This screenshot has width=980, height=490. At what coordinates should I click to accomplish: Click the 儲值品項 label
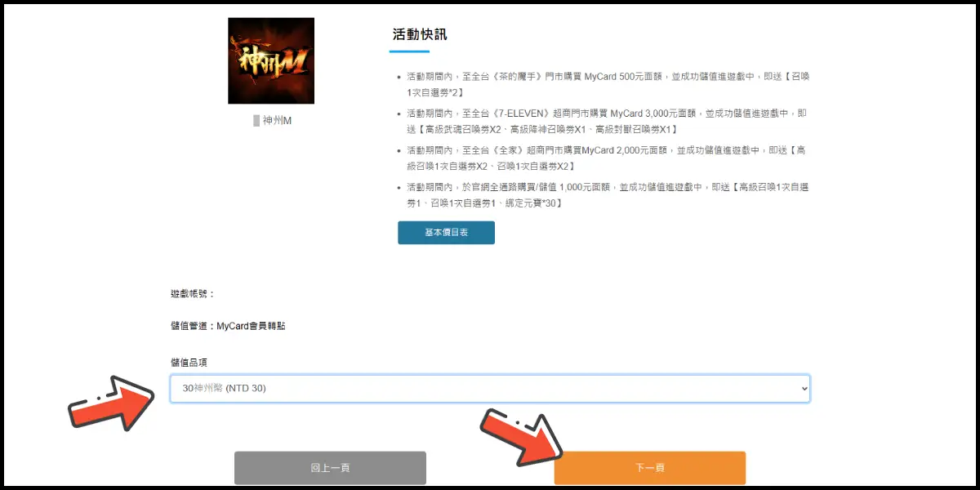pyautogui.click(x=188, y=362)
